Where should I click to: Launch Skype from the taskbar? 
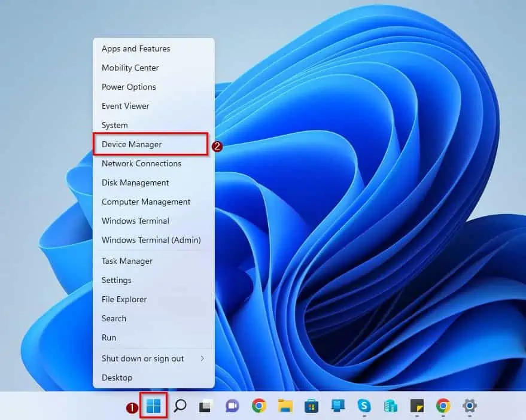click(364, 406)
